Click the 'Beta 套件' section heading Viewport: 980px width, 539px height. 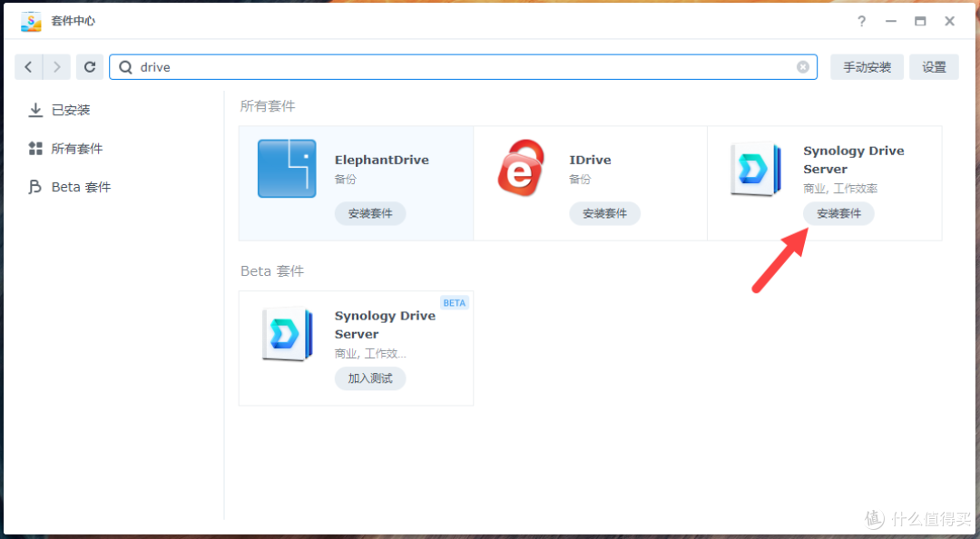[272, 271]
